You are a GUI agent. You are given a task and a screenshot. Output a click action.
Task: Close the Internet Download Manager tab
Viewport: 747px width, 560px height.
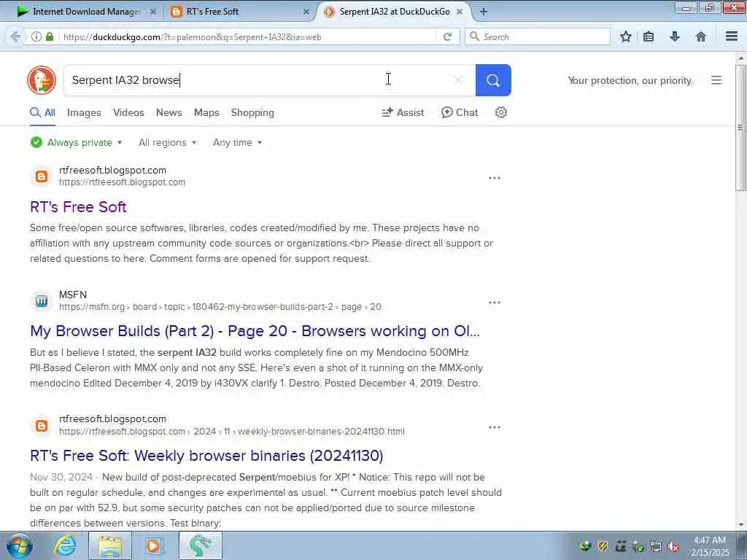pyautogui.click(x=153, y=12)
